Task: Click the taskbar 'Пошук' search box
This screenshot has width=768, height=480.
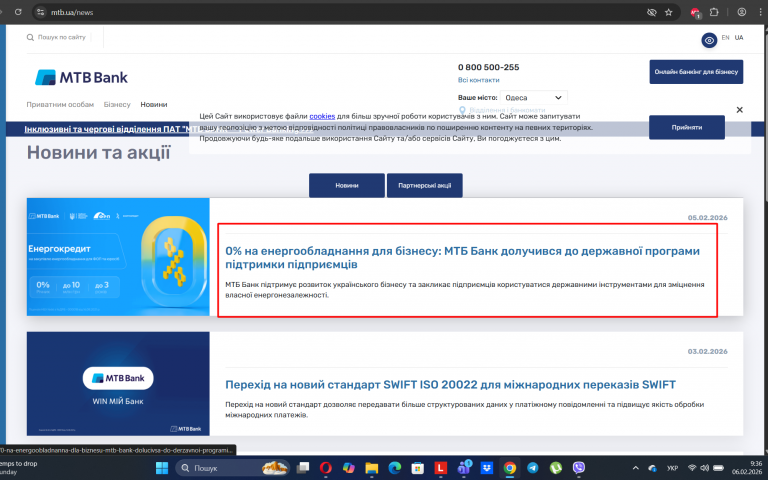Action: pos(233,468)
